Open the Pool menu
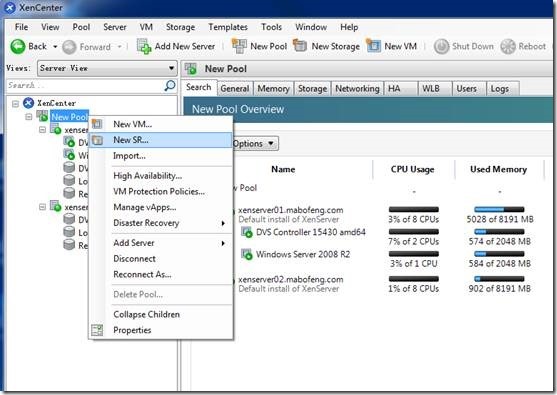557x395 pixels. pyautogui.click(x=81, y=27)
